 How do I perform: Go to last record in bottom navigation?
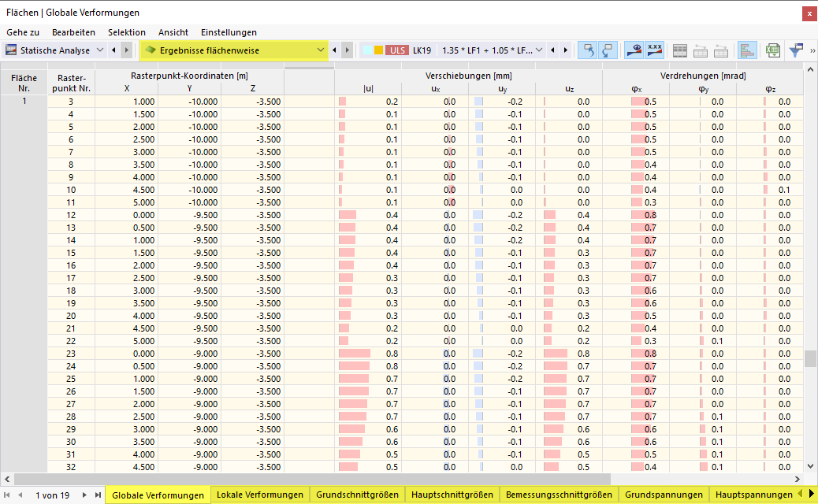tap(98, 495)
